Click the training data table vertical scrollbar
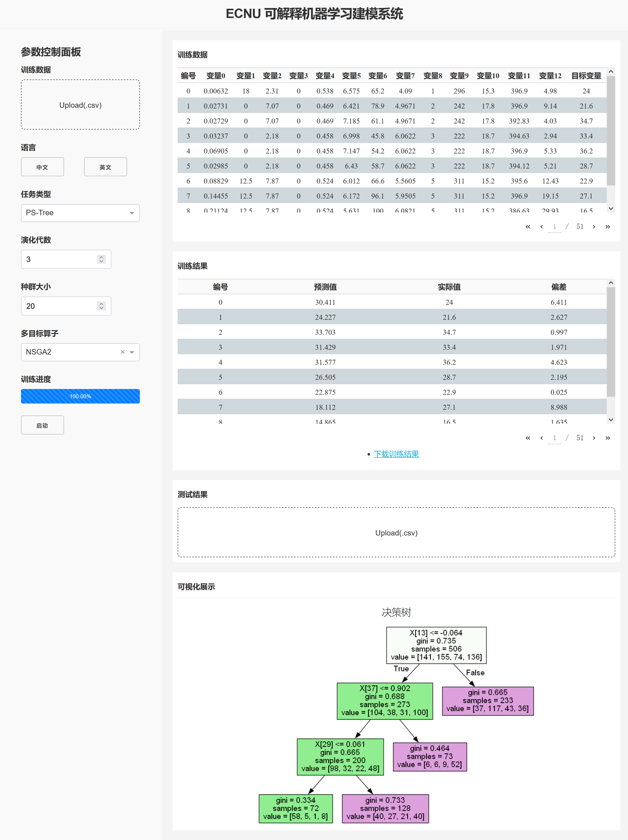The width and height of the screenshot is (628, 840). (x=610, y=131)
